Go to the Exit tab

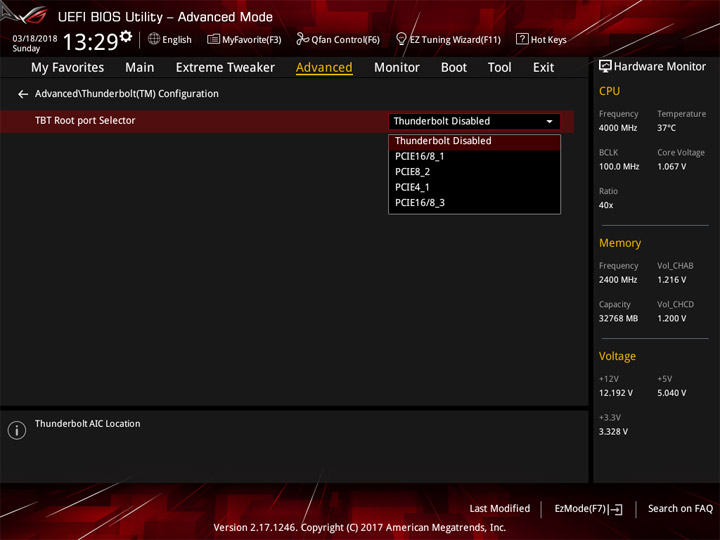pos(543,68)
